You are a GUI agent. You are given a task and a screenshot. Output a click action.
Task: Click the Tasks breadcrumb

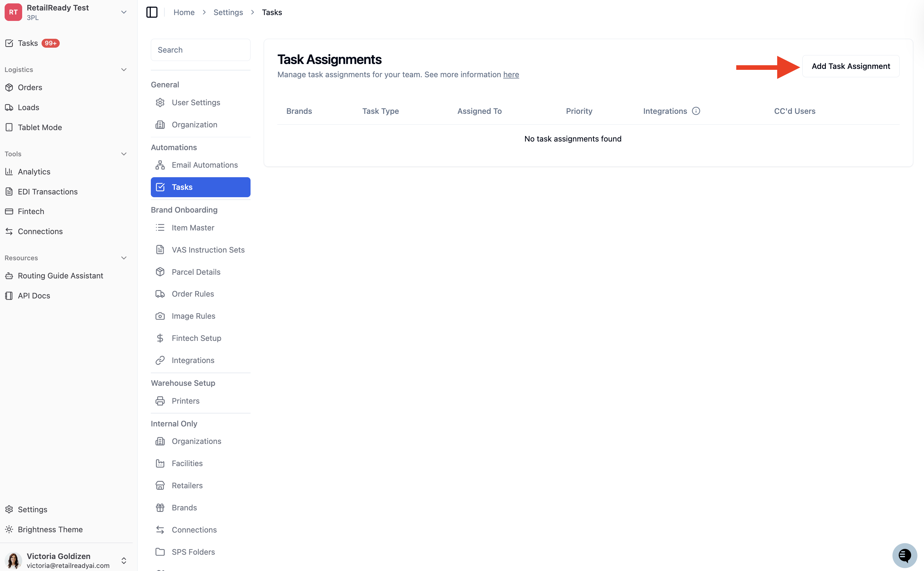(271, 12)
